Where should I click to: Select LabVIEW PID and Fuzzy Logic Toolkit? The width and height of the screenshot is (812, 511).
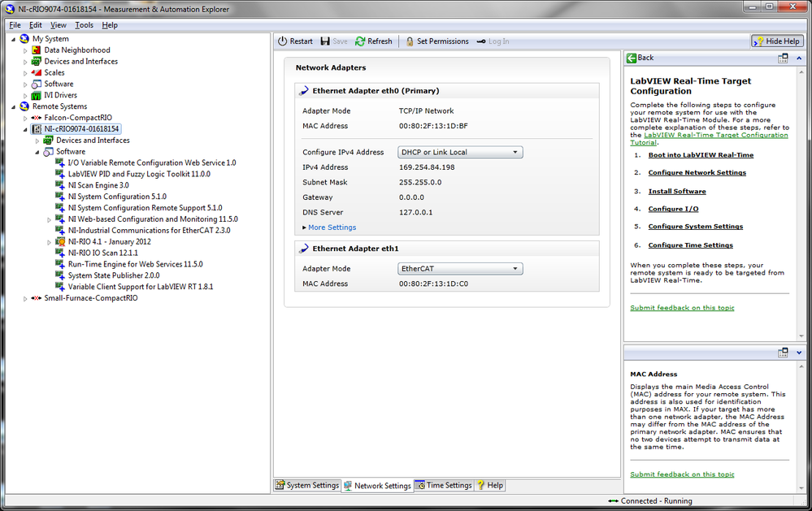tap(139, 174)
